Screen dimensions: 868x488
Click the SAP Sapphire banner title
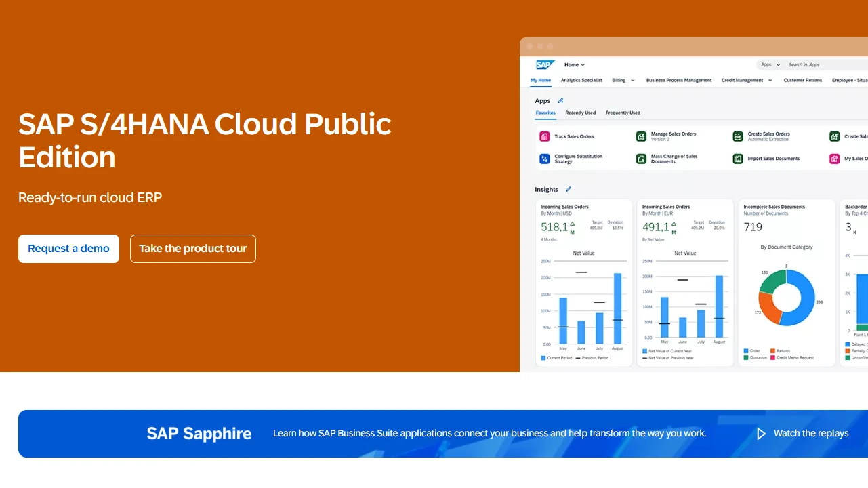(x=199, y=434)
